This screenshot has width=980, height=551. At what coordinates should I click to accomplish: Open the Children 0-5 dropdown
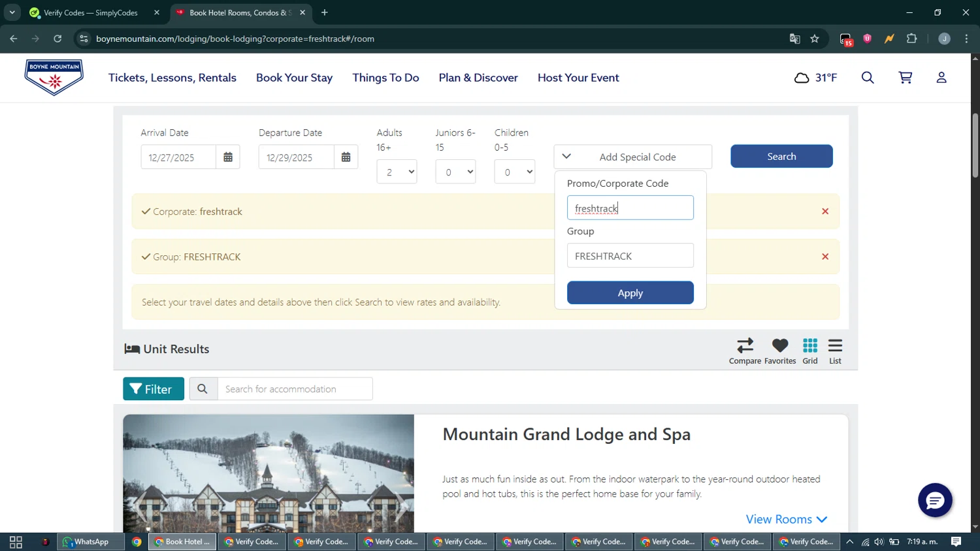click(x=515, y=172)
